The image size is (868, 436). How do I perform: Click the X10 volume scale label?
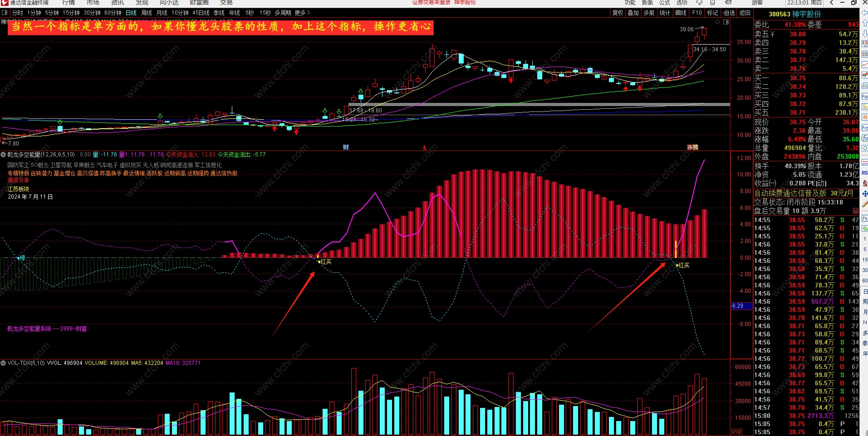click(736, 432)
